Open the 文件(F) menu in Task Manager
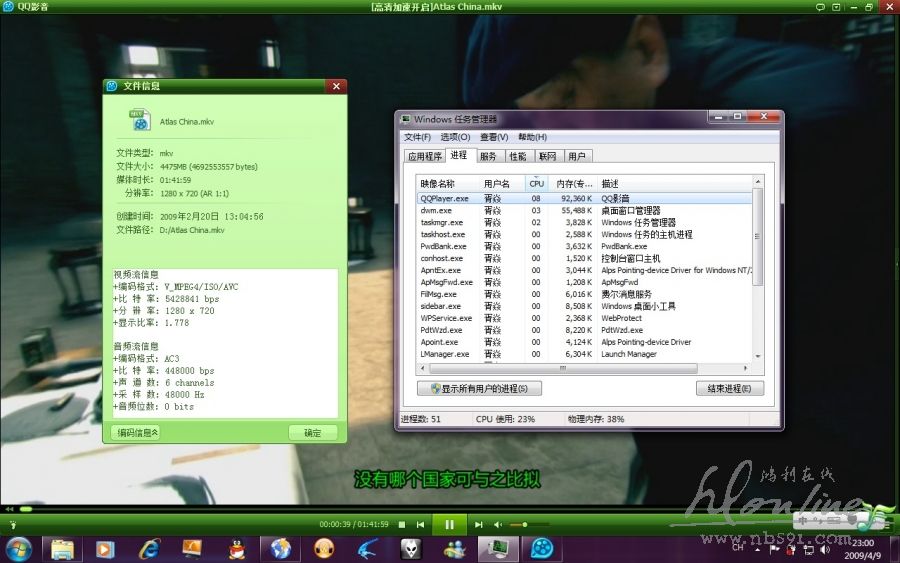This screenshot has height=563, width=900. pyautogui.click(x=417, y=137)
